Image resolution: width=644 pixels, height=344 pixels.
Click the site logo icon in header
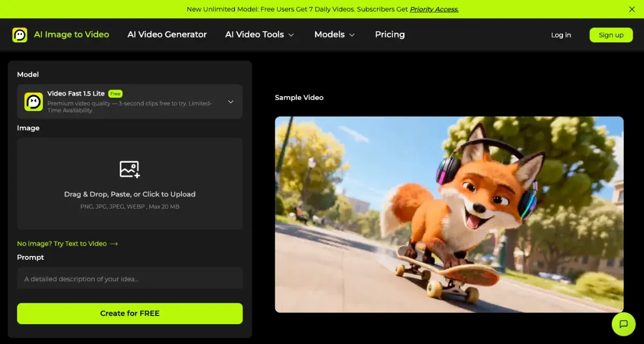20,35
